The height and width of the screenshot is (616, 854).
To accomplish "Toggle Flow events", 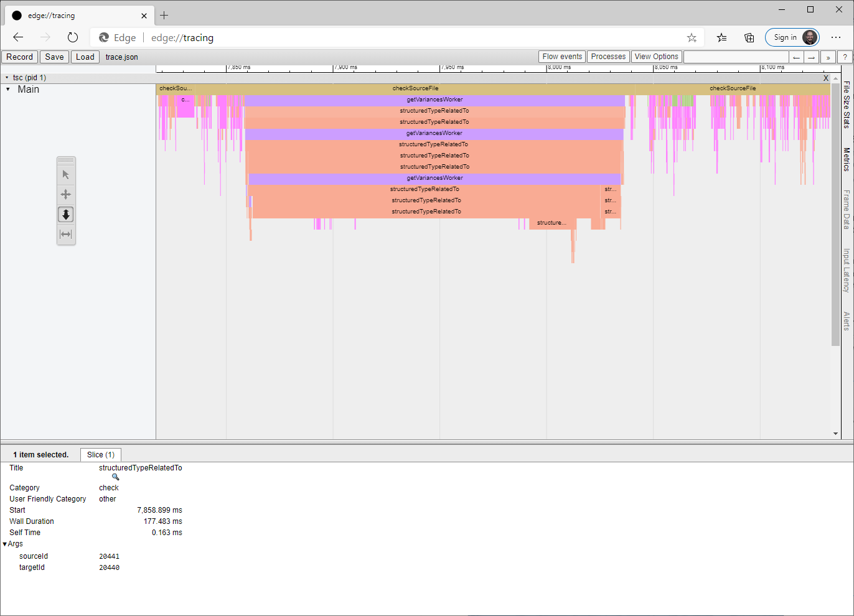I will pos(562,57).
